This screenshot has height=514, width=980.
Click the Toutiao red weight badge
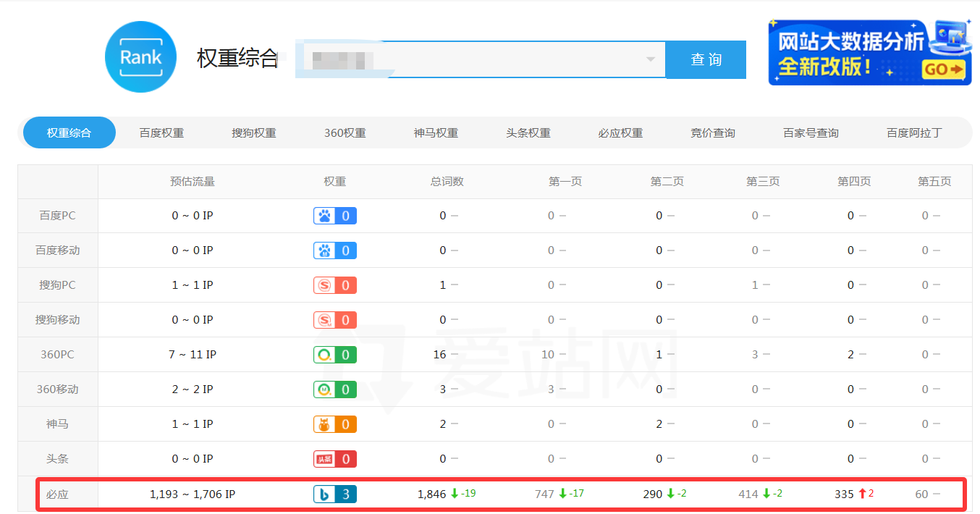pyautogui.click(x=334, y=459)
